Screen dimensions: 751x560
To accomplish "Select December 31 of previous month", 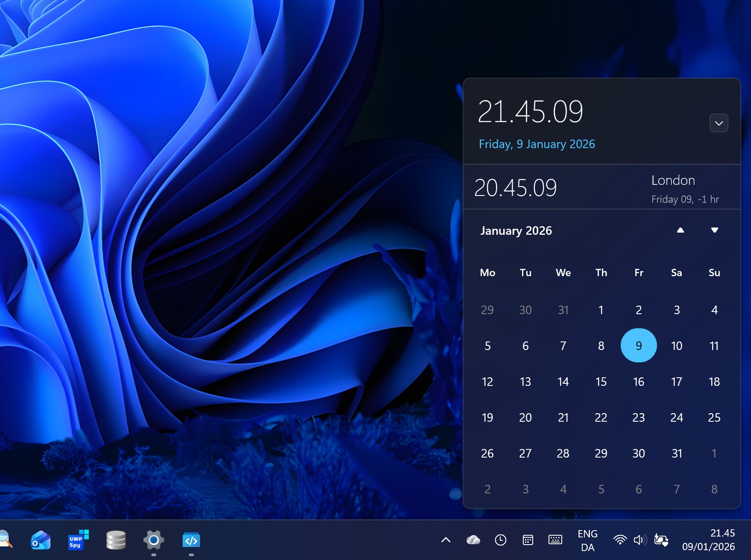I will pos(563,310).
